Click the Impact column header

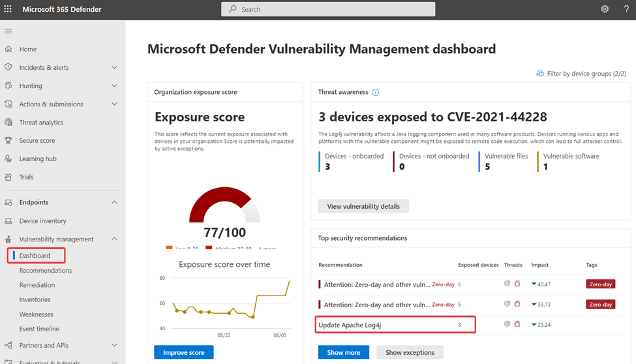pos(540,265)
